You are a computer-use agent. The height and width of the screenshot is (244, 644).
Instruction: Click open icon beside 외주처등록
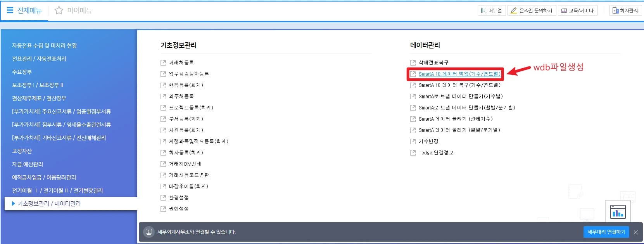click(163, 96)
